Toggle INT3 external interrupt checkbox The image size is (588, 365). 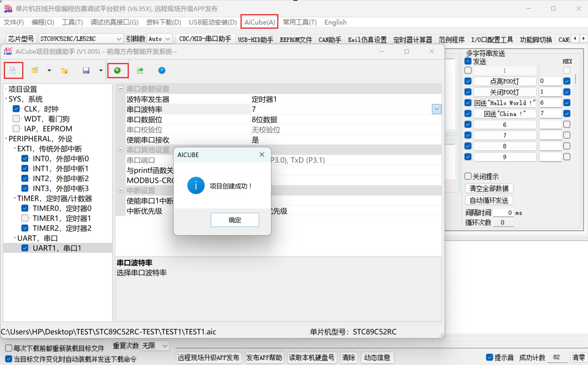[25, 188]
